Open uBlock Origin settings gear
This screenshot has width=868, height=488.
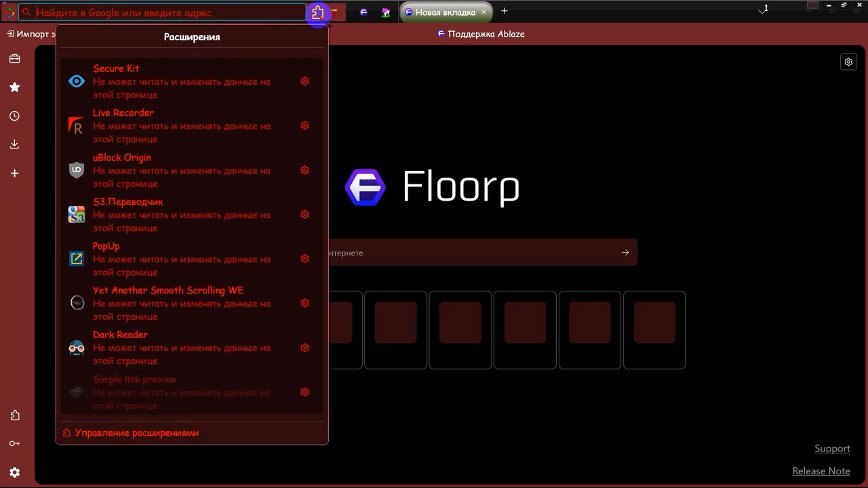pos(305,170)
